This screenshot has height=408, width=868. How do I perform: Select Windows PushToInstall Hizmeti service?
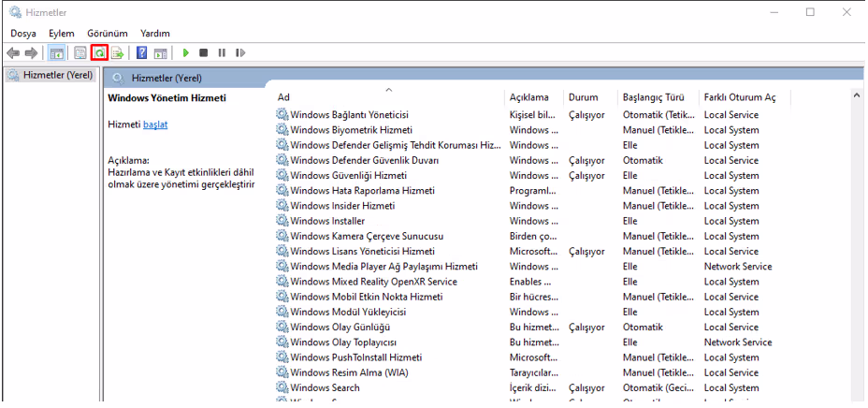pos(356,357)
